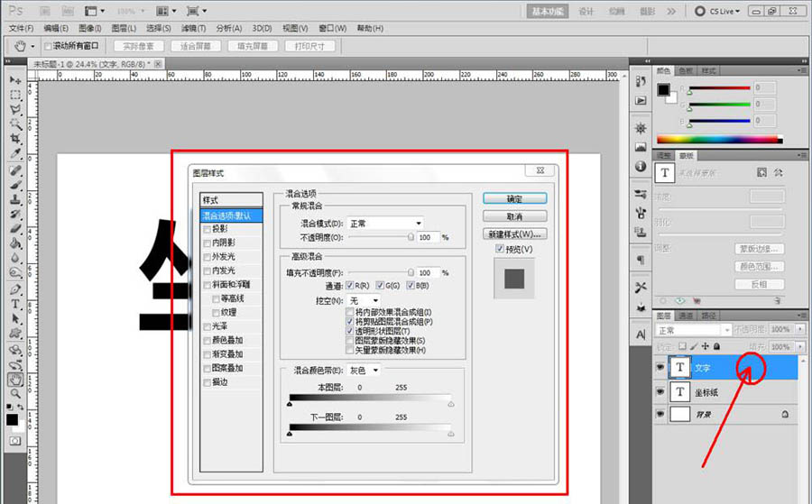Select the Quick Selection tool
The width and height of the screenshot is (812, 504).
click(x=15, y=124)
